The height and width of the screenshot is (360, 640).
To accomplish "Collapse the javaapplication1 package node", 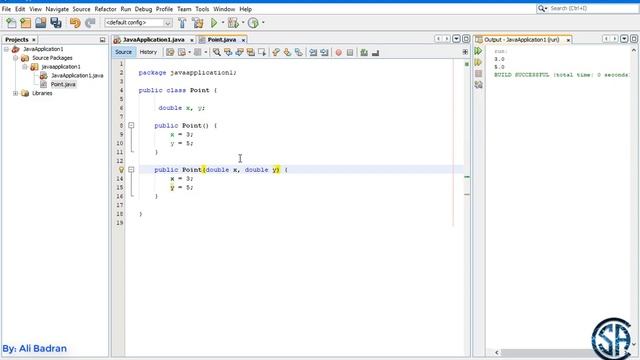I will [x=25, y=67].
